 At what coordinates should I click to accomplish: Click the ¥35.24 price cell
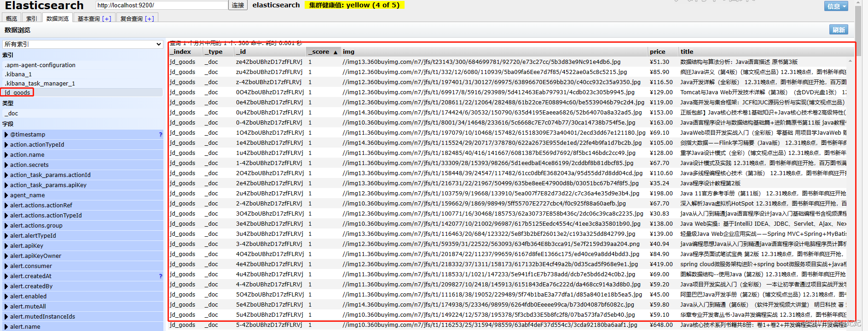pos(660,183)
